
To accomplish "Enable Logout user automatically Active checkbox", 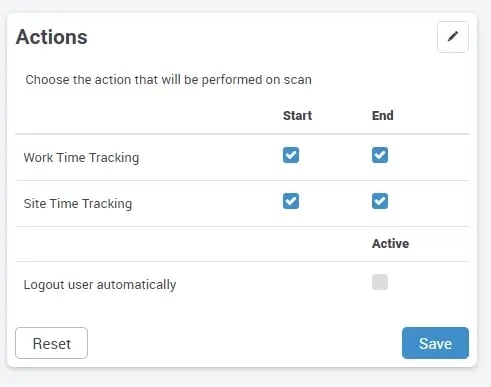I will point(380,282).
